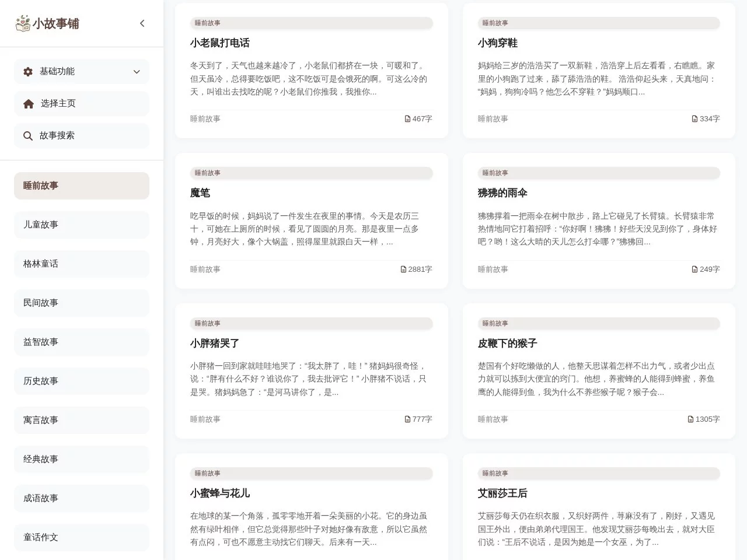This screenshot has height=560, width=747.
Task: Click the 小故事铺 logo icon
Action: (x=23, y=23)
